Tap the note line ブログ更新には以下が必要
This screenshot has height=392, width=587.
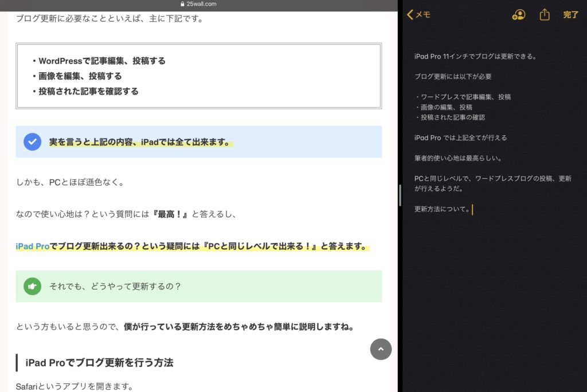453,77
